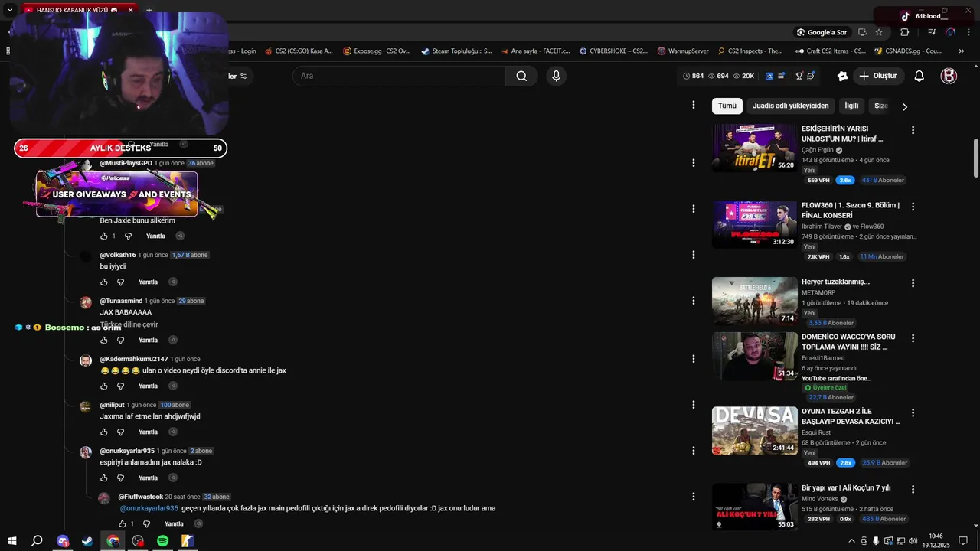The image size is (980, 551).
Task: Open the FLOW360 Final Konseri thumbnail
Action: tap(755, 225)
